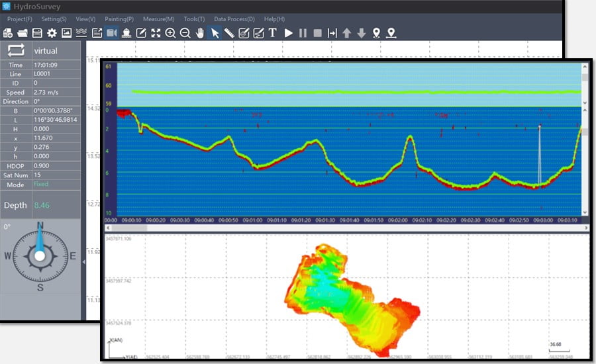This screenshot has width=596, height=364.
Task: Pick the ruler measure tool
Action: (x=229, y=32)
